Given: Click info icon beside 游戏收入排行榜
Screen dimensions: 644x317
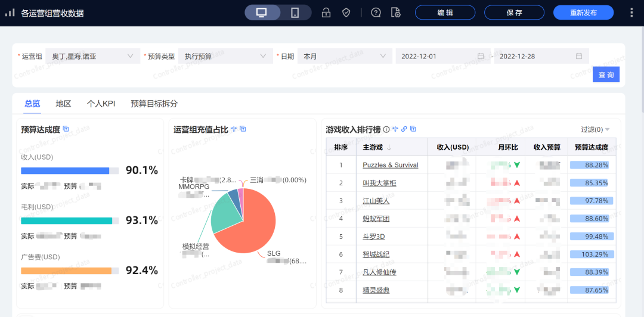Looking at the screenshot, I should pos(386,129).
